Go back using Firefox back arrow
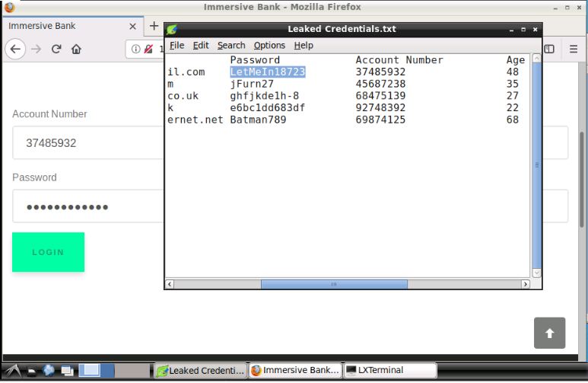This screenshot has height=383, width=588. coord(15,49)
